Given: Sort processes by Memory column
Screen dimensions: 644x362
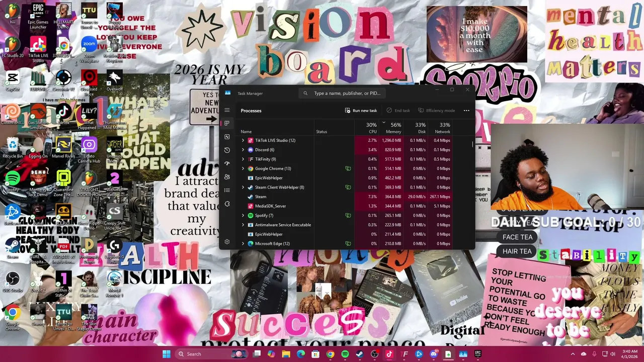Looking at the screenshot, I should [391, 128].
